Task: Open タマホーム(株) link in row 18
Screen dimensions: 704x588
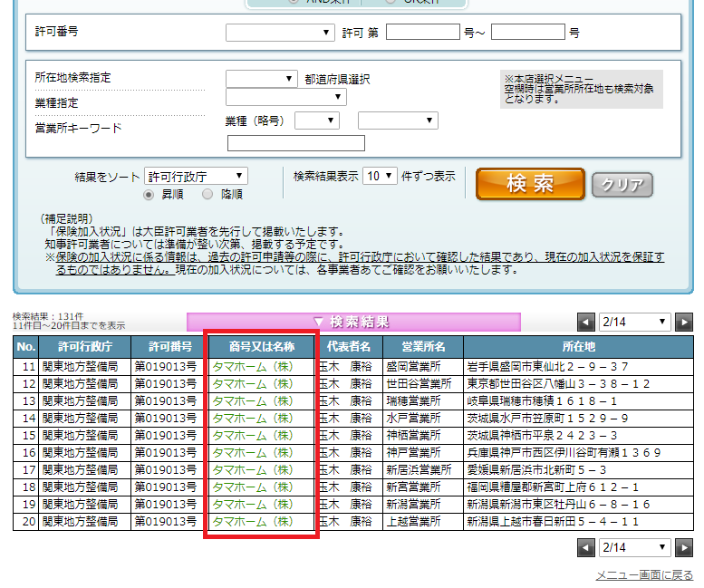Action: click(x=253, y=487)
